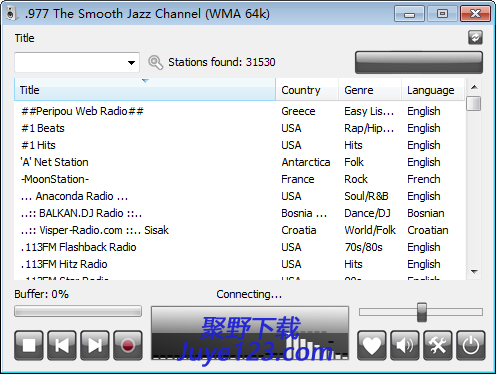Click the station list scrollbar thumb
The height and width of the screenshot is (374, 496).
click(474, 103)
